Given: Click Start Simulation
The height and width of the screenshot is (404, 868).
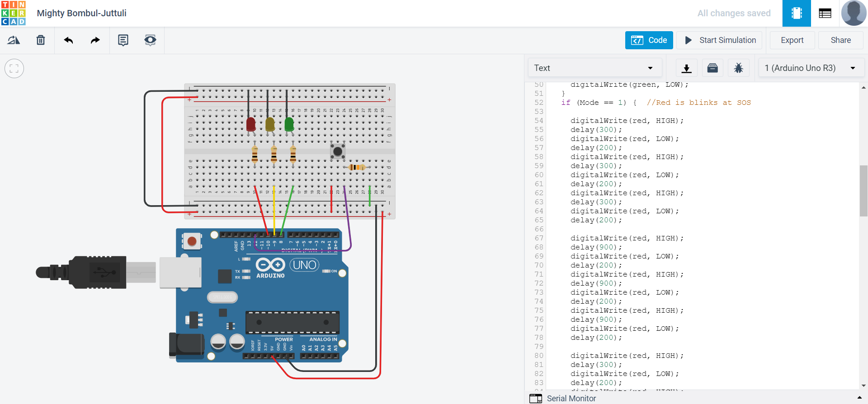Looking at the screenshot, I should point(720,40).
